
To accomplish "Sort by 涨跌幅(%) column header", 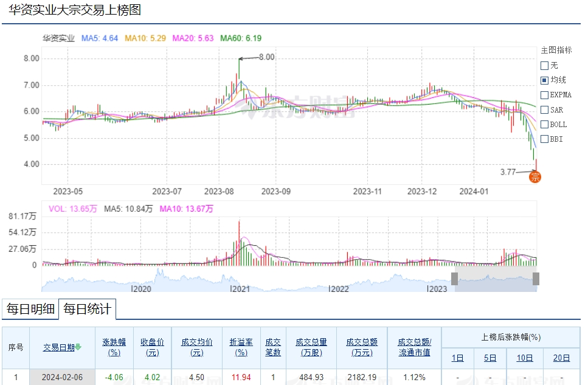I will pyautogui.click(x=113, y=347).
